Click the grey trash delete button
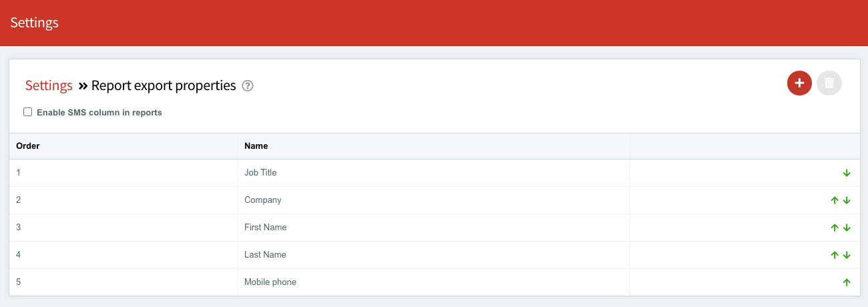Viewport: 868px width, 307px height. (829, 83)
